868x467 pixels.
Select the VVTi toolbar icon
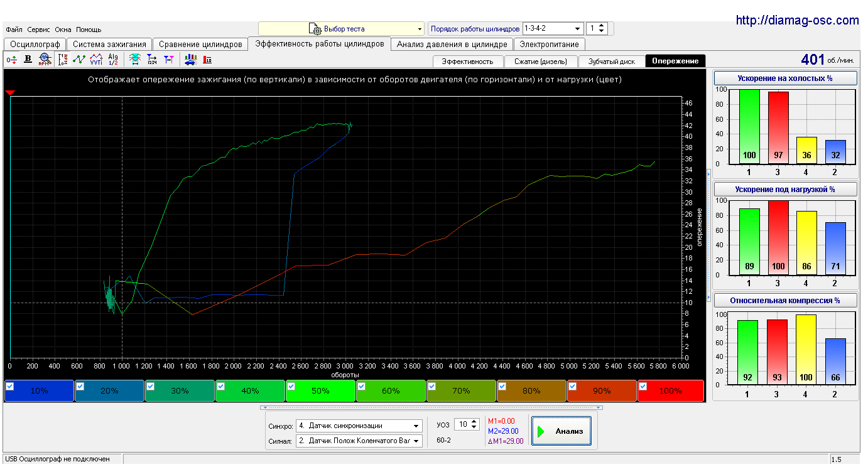pos(96,60)
